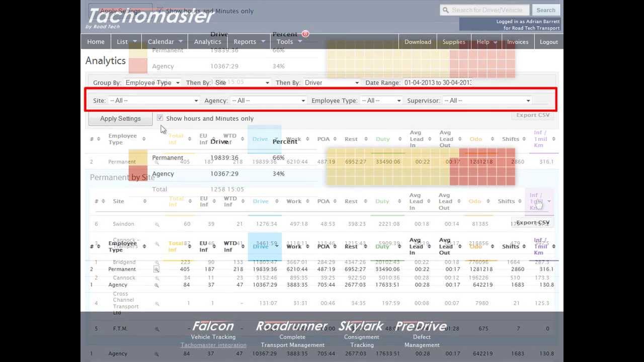Open the Tools menu
644x362 pixels.
[x=289, y=42]
